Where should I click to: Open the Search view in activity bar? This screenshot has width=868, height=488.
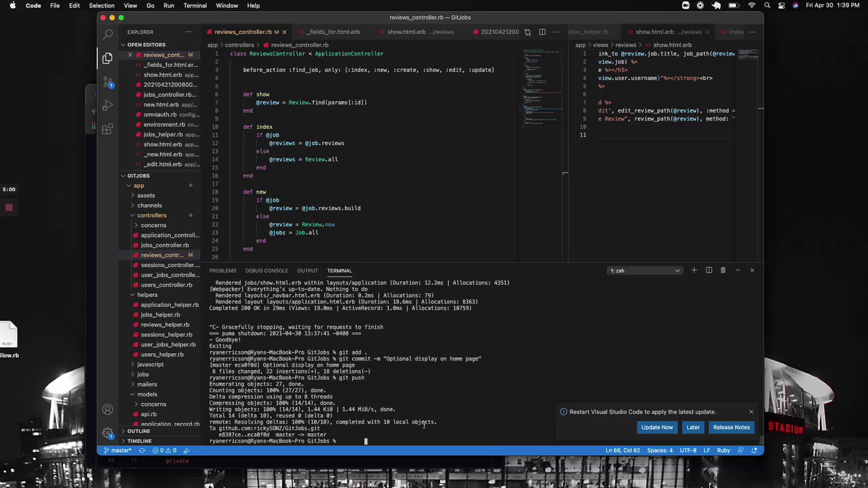[108, 33]
